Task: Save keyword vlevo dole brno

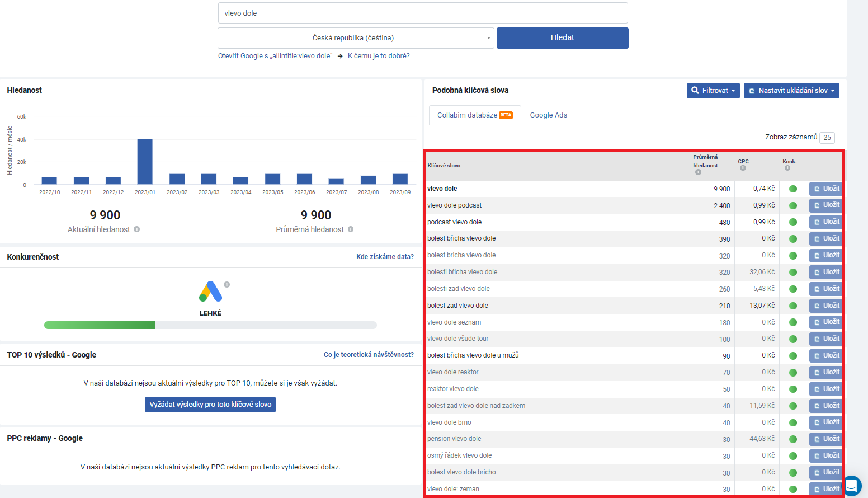Action: pos(826,422)
